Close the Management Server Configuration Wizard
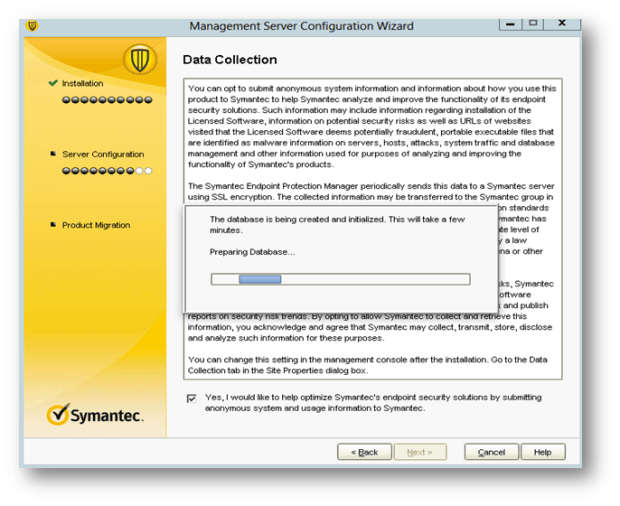Image resolution: width=620 pixels, height=506 pixels. point(563,22)
